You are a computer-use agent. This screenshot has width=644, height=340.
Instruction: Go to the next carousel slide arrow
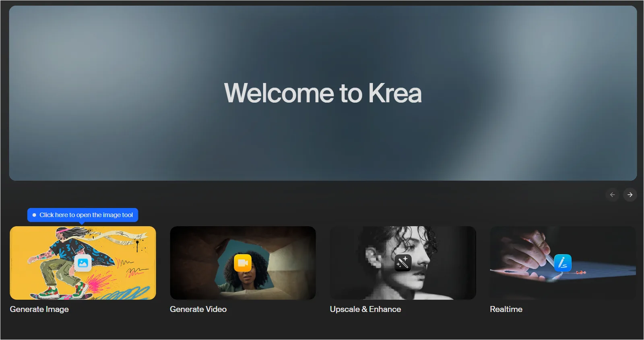[630, 195]
